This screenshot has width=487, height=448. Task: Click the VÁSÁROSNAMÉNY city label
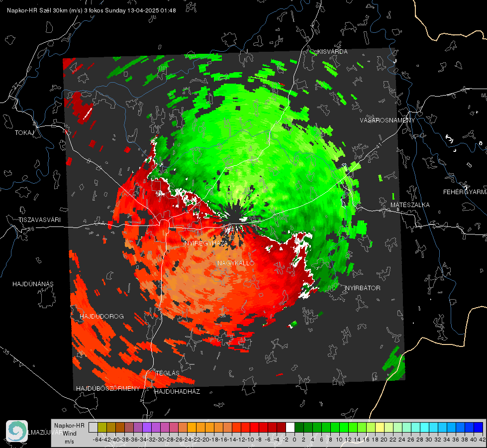388,120
